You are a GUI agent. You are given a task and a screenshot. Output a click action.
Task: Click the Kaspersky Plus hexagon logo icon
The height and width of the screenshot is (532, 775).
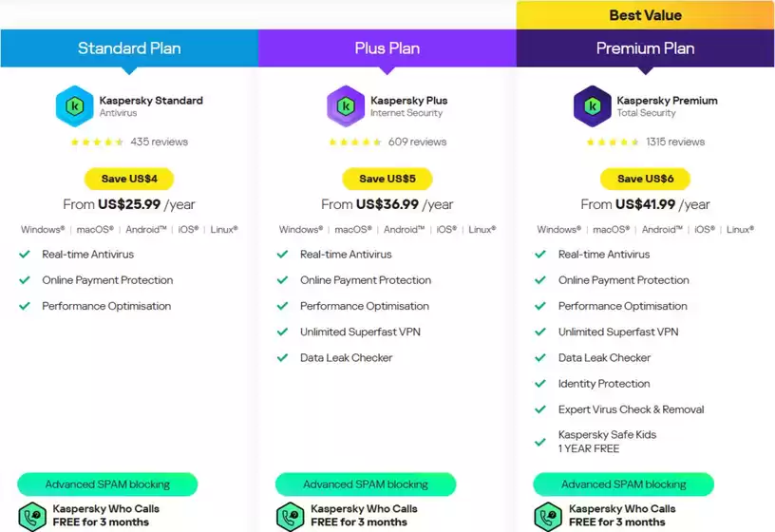pyautogui.click(x=346, y=106)
